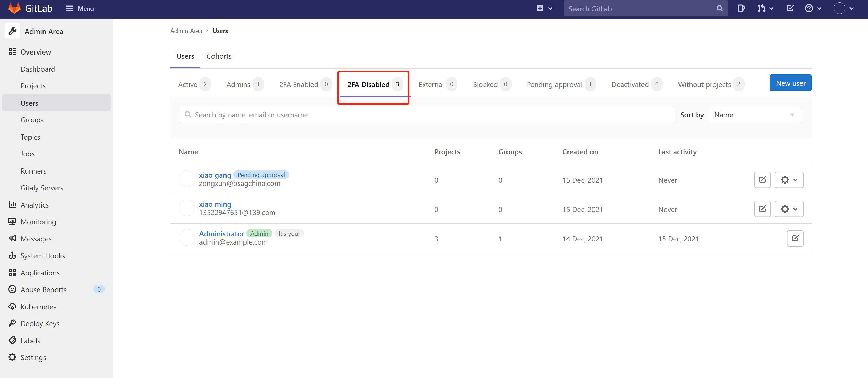Screen dimensions: 868x378
Task: Click the Abuse Reports count badge
Action: point(99,290)
